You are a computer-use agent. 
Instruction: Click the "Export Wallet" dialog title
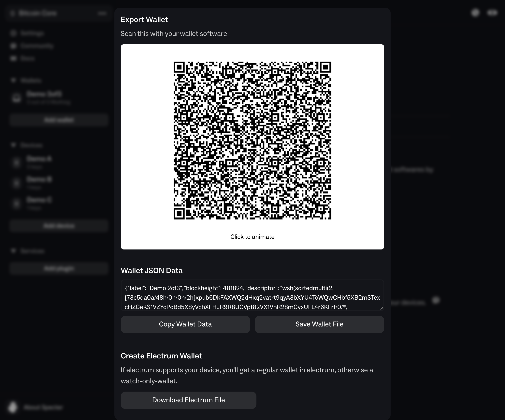144,20
